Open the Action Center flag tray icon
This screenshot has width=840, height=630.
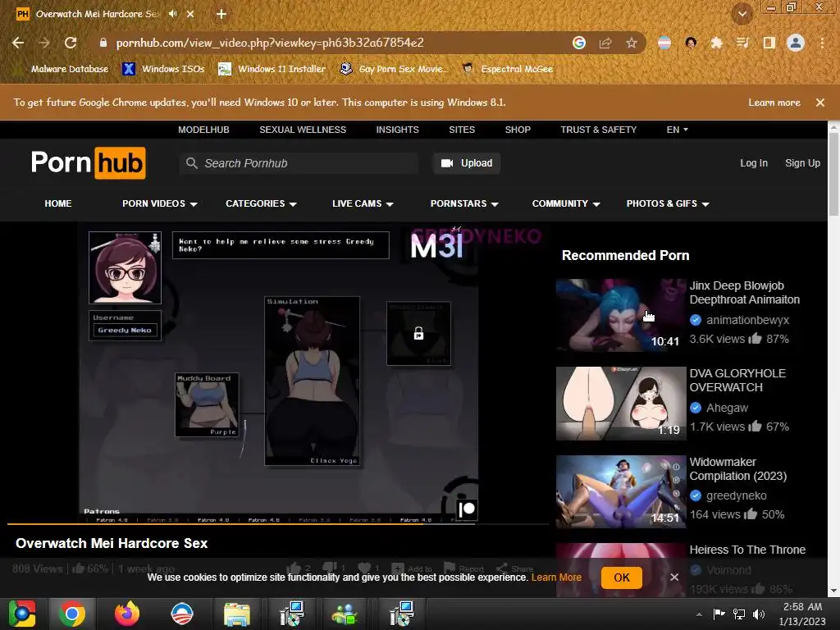(719, 614)
